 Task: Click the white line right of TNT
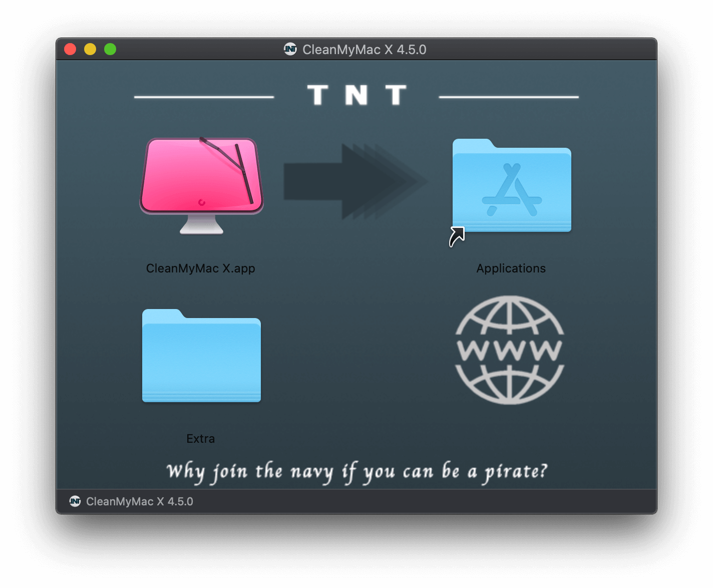[x=509, y=97]
